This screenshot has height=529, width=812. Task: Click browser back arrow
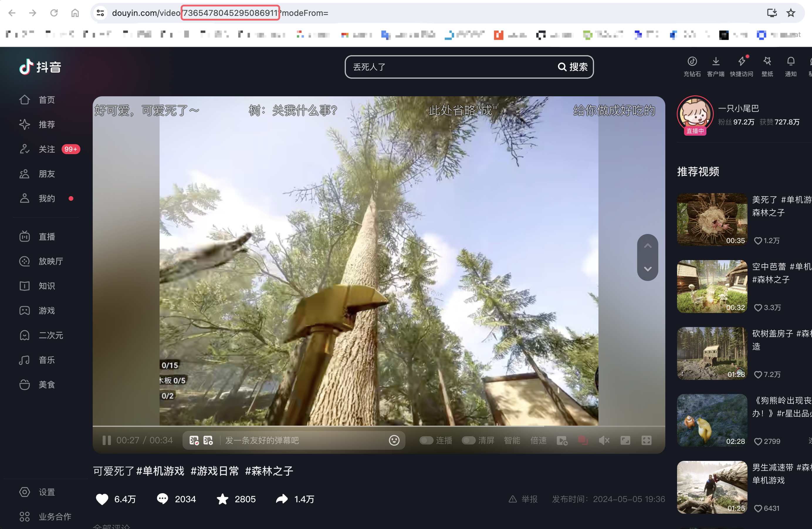coord(12,13)
